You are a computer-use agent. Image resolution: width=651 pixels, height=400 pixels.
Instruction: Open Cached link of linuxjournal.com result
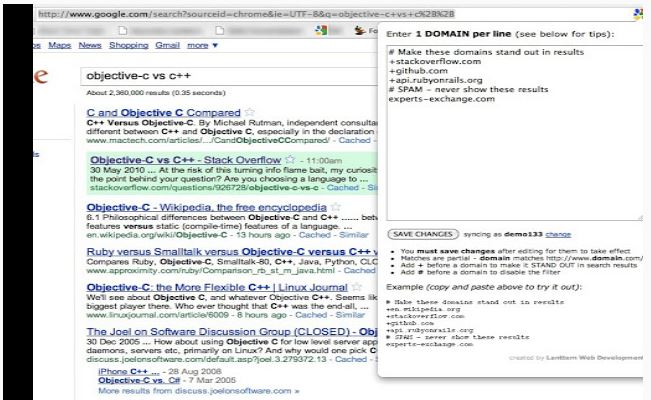coord(311,315)
